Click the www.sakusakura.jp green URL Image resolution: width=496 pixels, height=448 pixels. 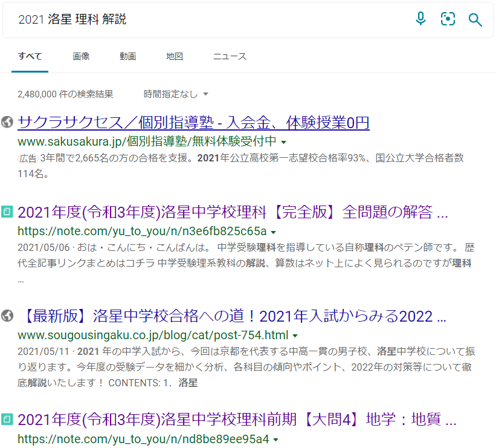pos(147,141)
